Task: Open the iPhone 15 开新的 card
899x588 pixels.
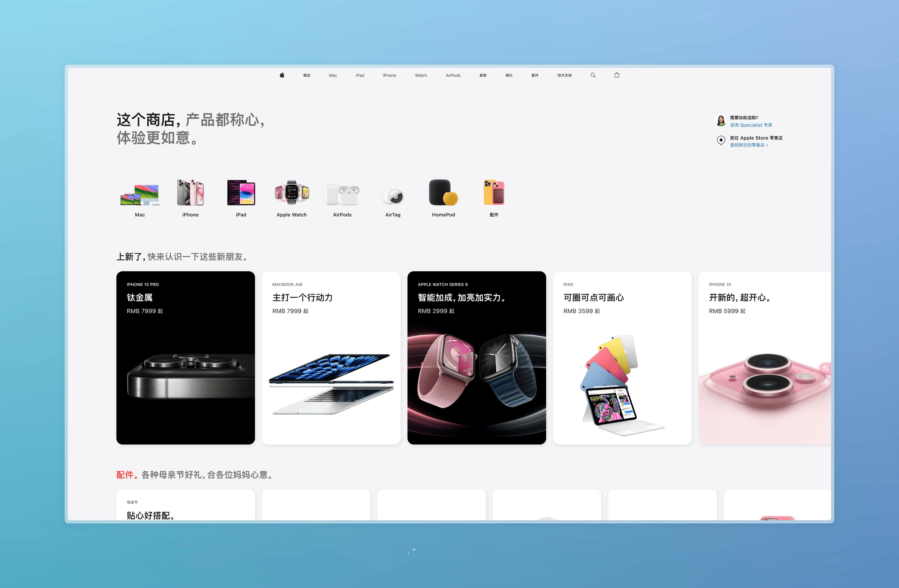Action: click(765, 358)
